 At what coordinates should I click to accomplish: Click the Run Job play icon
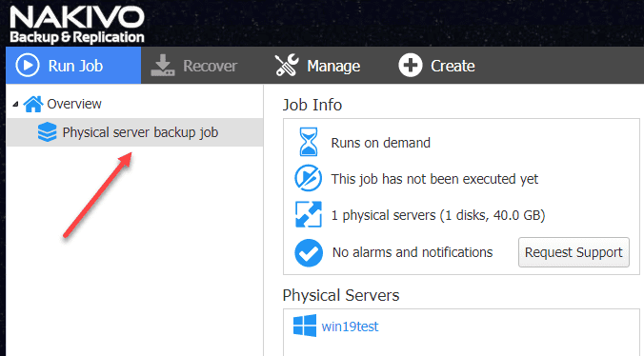(28, 66)
